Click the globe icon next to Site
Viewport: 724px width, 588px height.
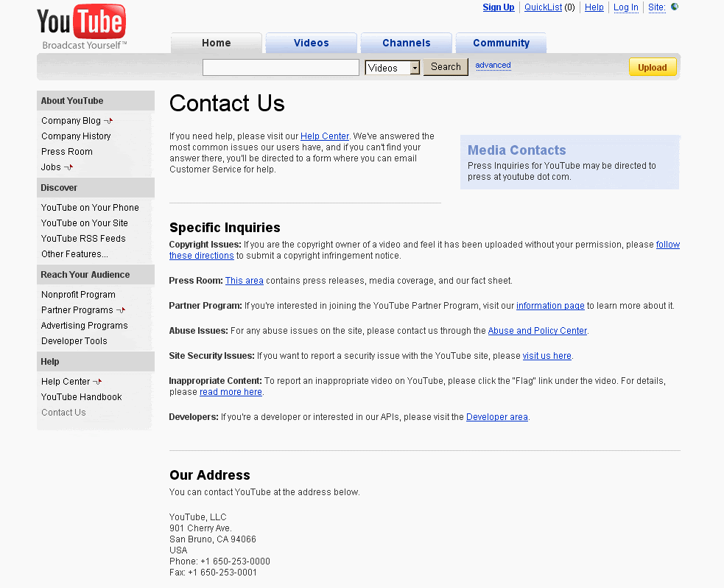point(674,7)
